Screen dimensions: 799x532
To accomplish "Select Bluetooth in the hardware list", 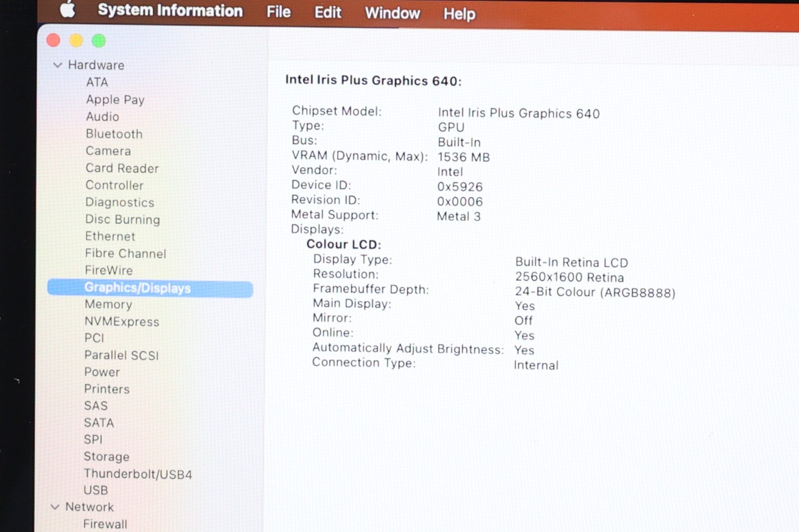I will pyautogui.click(x=114, y=134).
